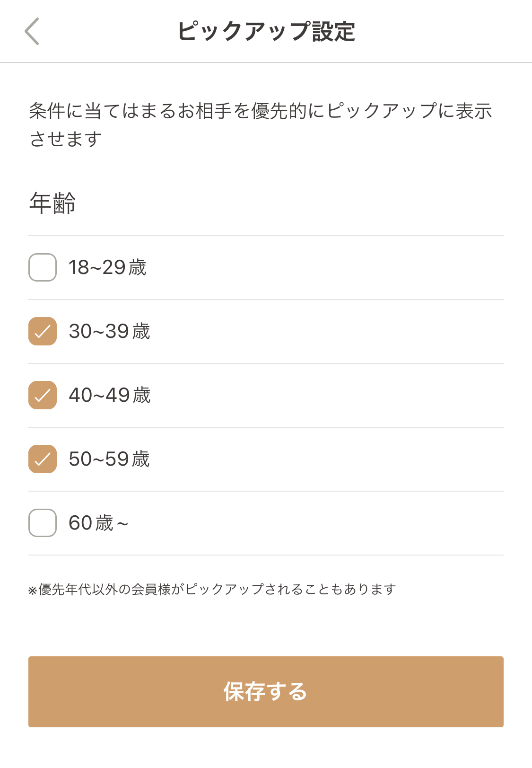The height and width of the screenshot is (768, 532).
Task: Click the 保存する save button
Action: [266, 692]
